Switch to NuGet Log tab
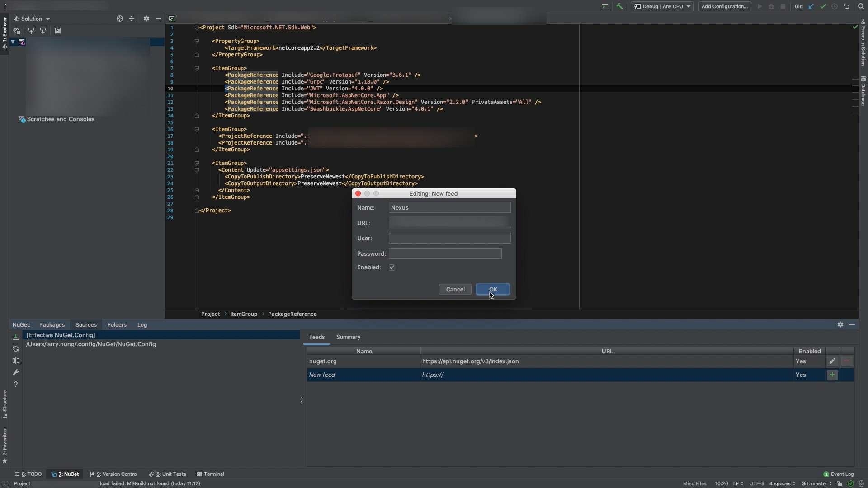The height and width of the screenshot is (488, 868). (142, 325)
